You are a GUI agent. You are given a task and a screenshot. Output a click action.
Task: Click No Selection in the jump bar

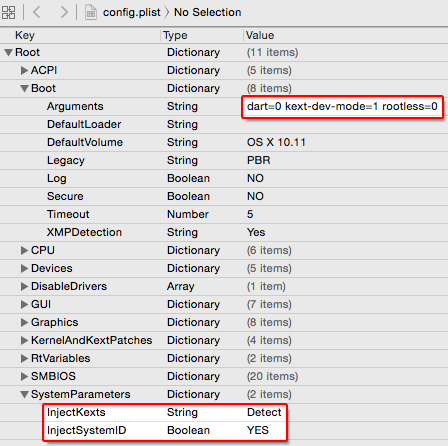point(207,12)
